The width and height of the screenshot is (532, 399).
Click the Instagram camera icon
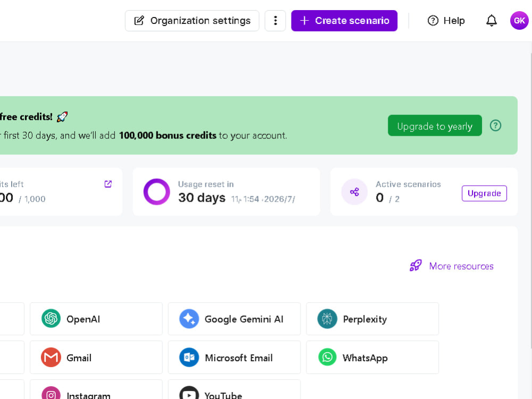[51, 394]
